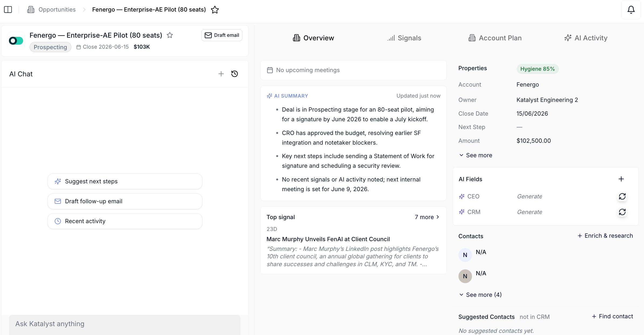Viewport: 644px width, 335px height.
Task: Switch to the Overview tab
Action: (x=313, y=38)
